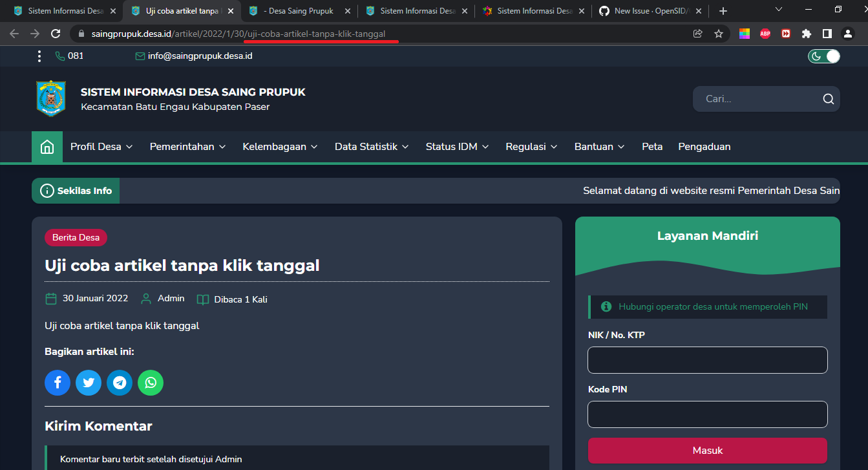Switch to the New Issue OpenSID tab
The image size is (868, 470).
pos(646,10)
